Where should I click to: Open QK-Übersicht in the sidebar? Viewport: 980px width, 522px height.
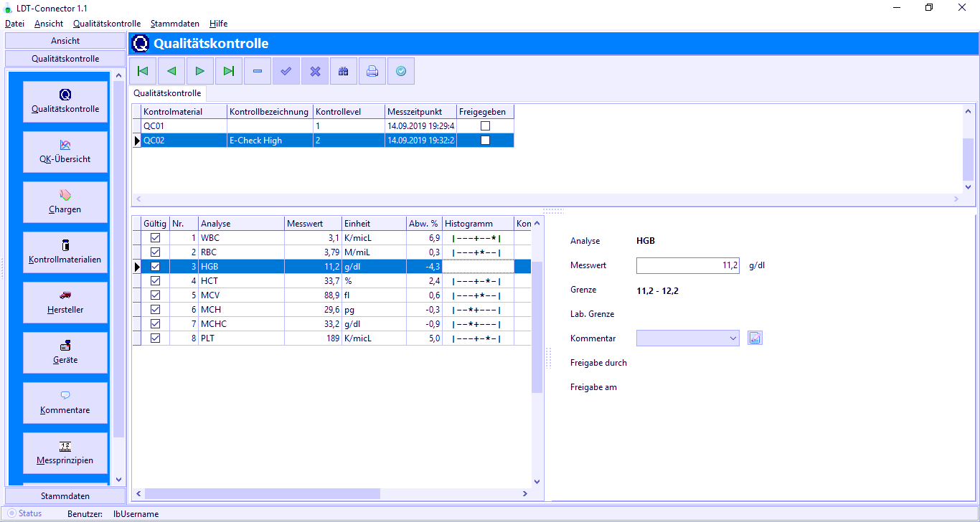click(65, 151)
